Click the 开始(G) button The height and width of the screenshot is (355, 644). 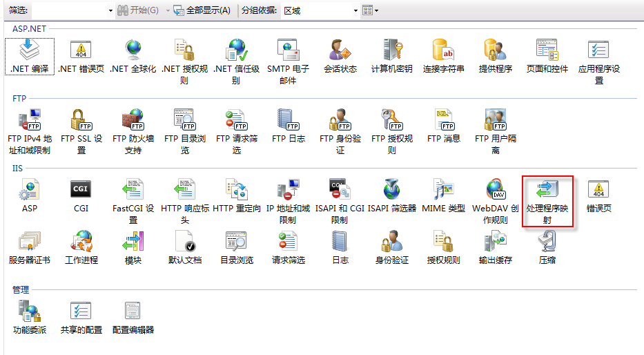(139, 10)
